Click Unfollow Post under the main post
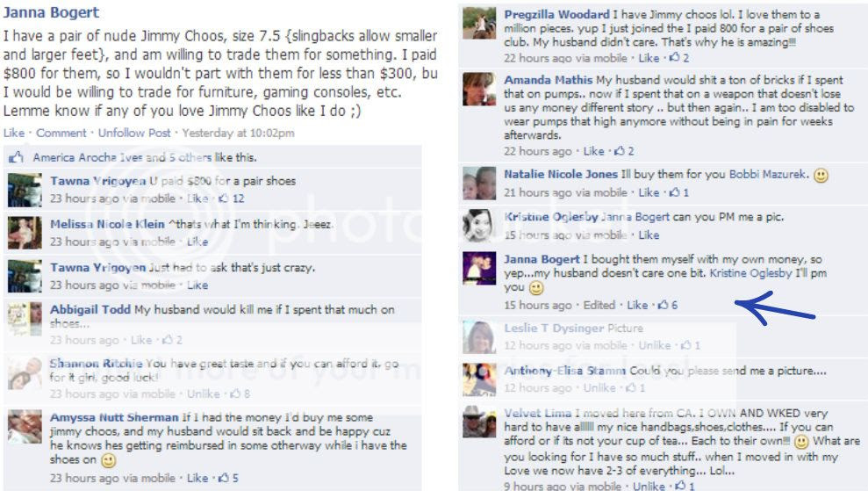 134,133
